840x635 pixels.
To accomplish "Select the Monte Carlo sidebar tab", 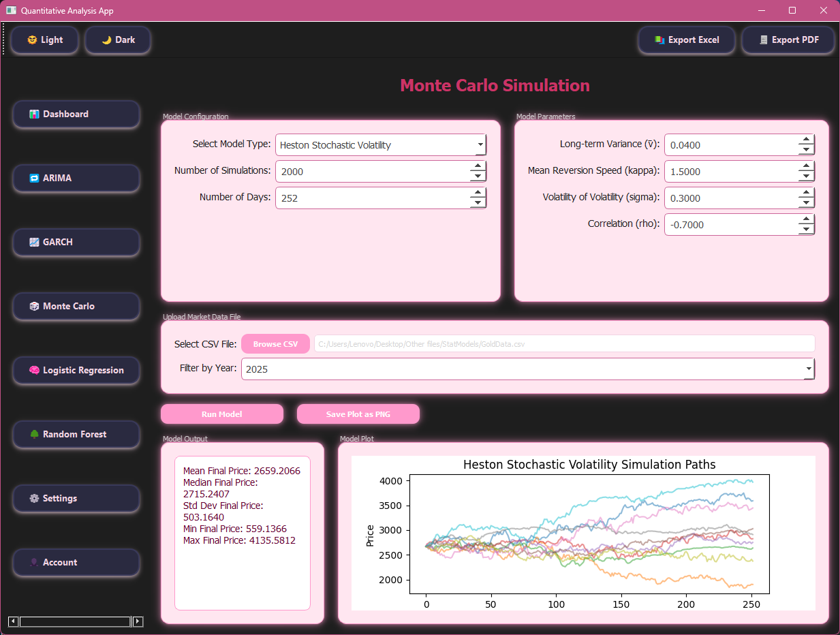I will tap(76, 307).
